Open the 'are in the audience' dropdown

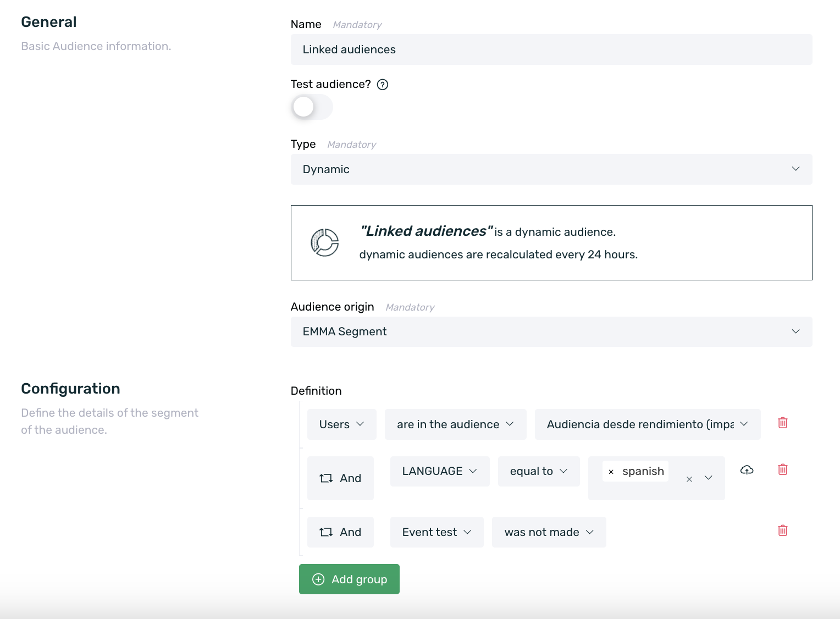[x=455, y=424]
